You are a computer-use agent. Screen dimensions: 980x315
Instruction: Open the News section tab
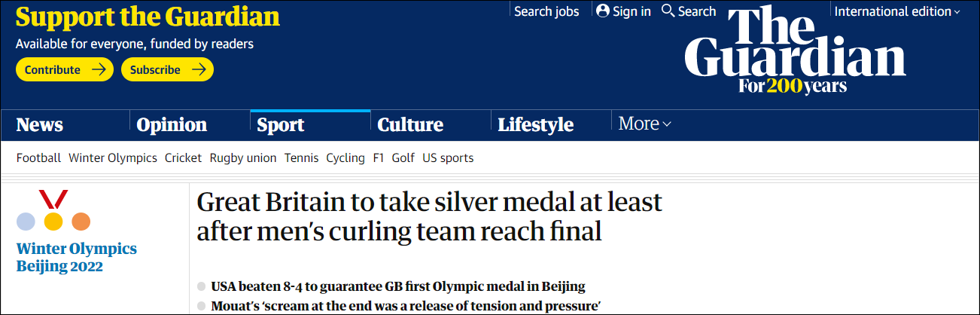tap(40, 125)
